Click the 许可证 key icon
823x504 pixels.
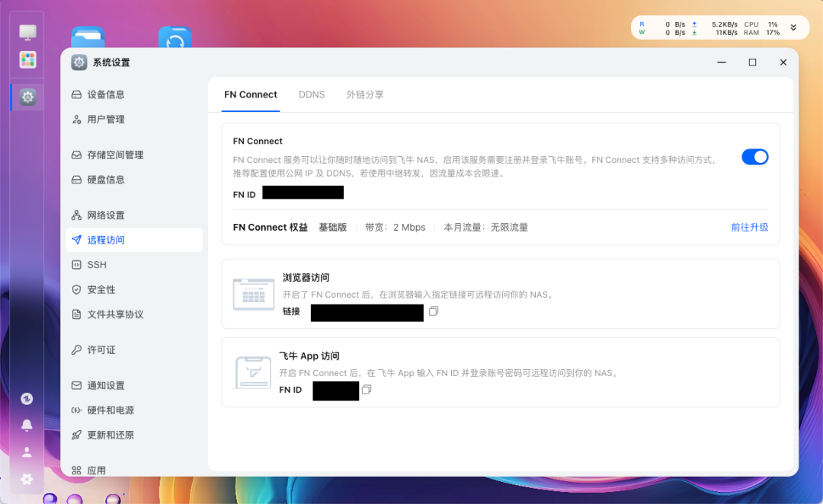pos(77,349)
